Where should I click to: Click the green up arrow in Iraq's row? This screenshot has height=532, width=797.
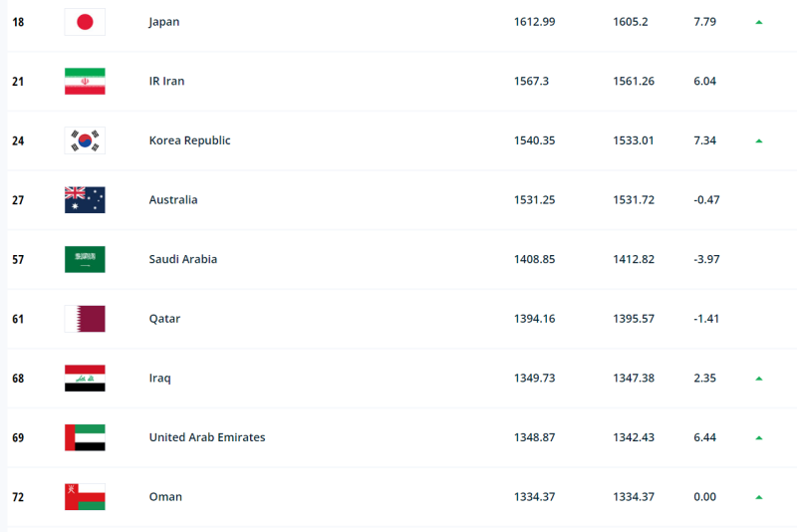pos(759,379)
